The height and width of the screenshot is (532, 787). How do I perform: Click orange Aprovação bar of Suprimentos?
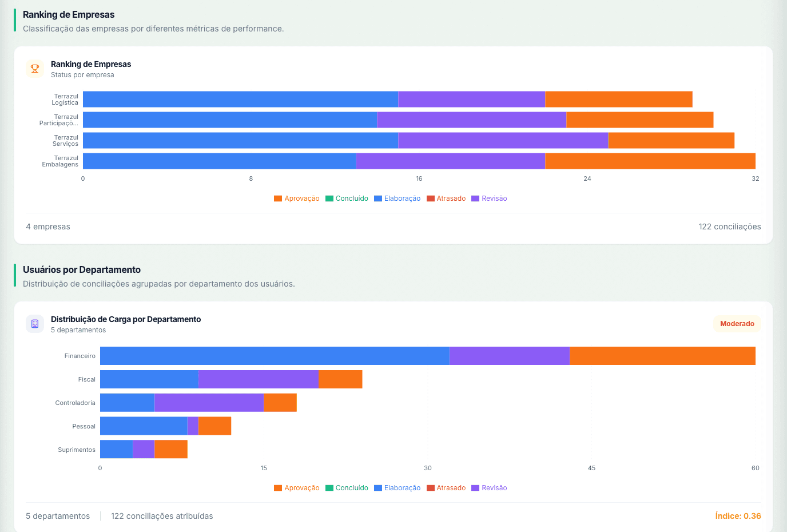(171, 450)
